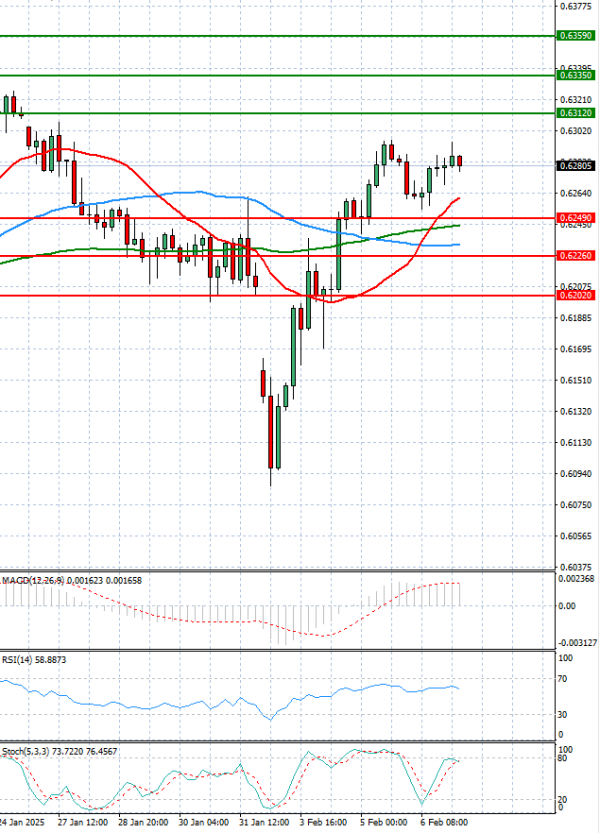This screenshot has height=833, width=600.
Task: Click the MACD scale value 0.002368
Action: click(576, 579)
